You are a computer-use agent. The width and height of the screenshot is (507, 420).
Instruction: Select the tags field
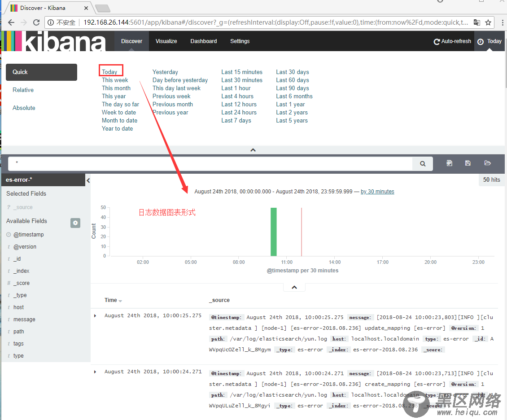(x=18, y=344)
